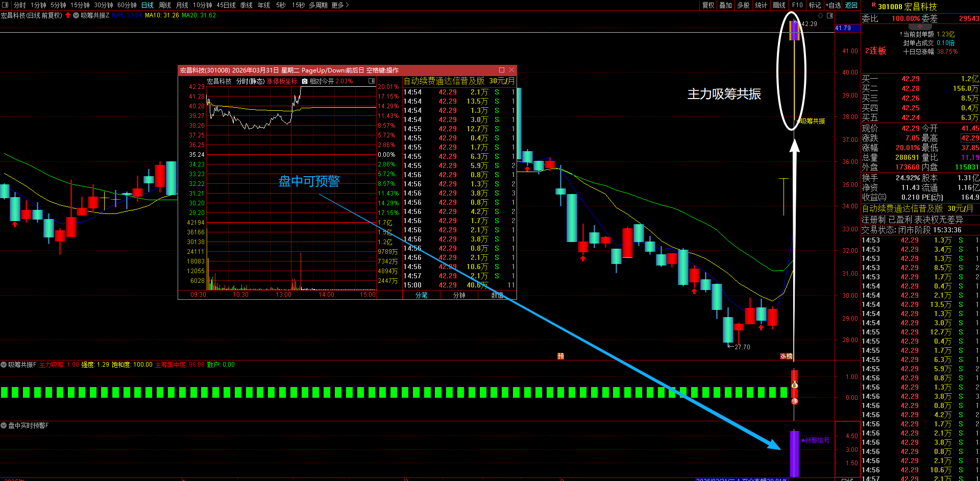Click the MA20: 31.62 indicator value

[199, 15]
